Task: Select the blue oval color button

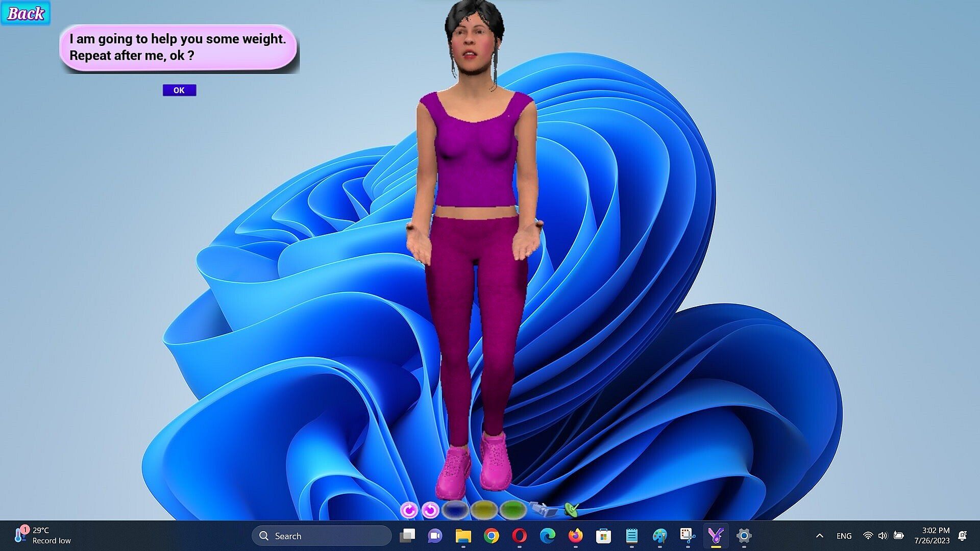Action: 455,509
